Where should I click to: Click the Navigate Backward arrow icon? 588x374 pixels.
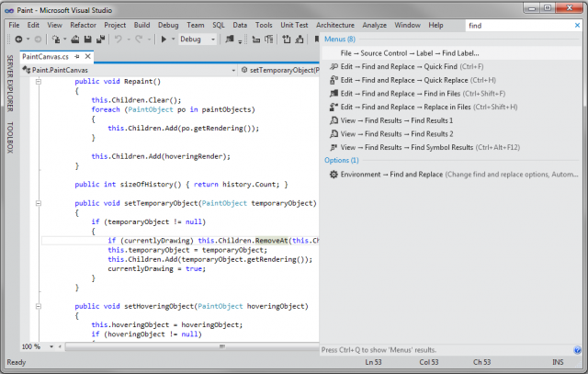point(18,39)
